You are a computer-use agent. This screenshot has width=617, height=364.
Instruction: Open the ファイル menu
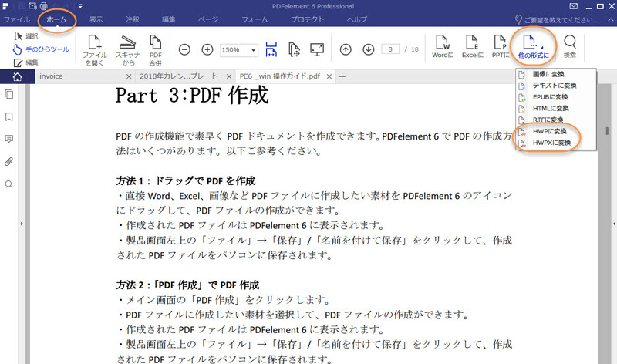tap(16, 19)
